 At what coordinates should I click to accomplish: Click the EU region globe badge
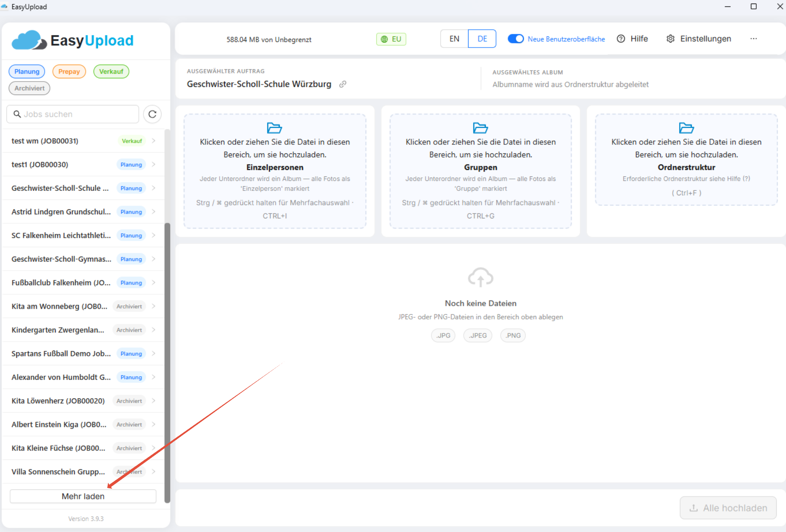click(x=391, y=39)
